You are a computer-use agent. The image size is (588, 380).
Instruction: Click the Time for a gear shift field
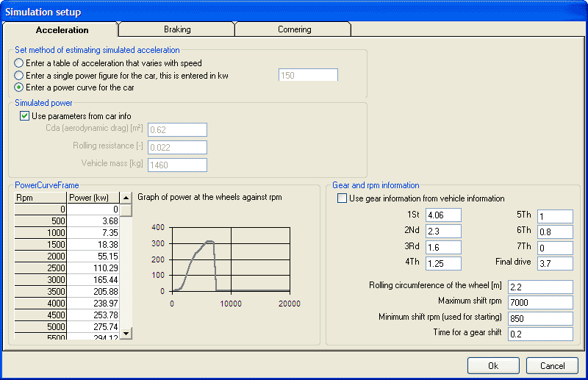click(x=539, y=334)
